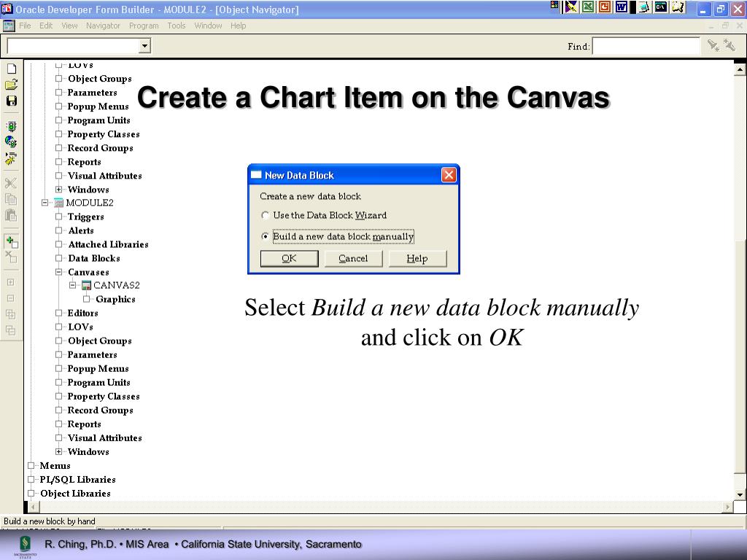The height and width of the screenshot is (560, 747).
Task: Click the Expand plus toolbar icon
Action: coord(10,282)
